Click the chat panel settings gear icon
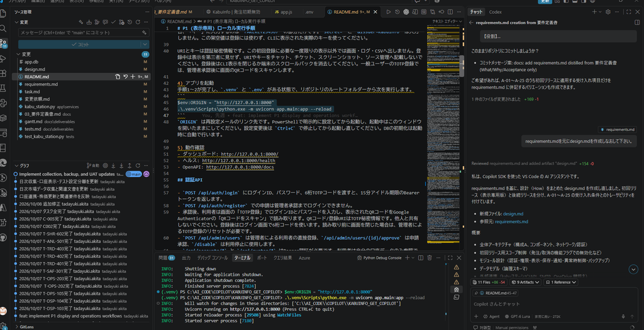The image size is (644, 330). point(608,12)
